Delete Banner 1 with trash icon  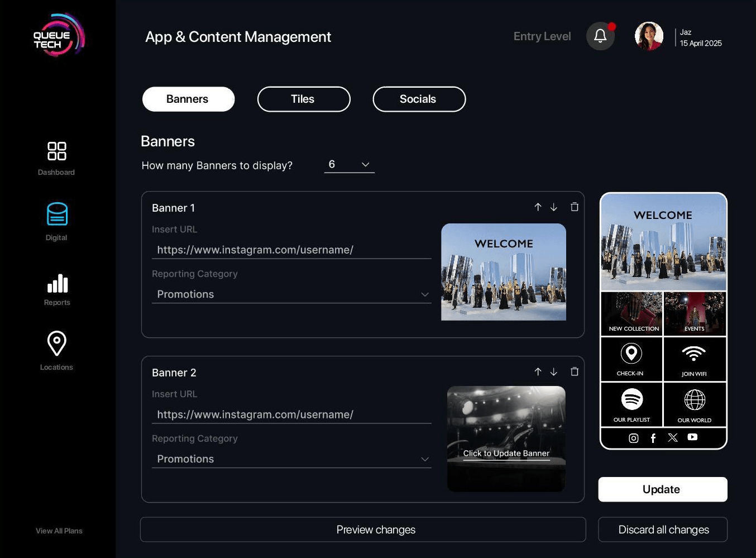coord(575,207)
